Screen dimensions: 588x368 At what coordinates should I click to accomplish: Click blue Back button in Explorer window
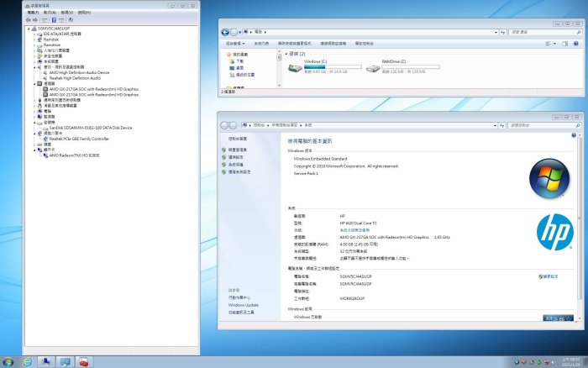225,32
